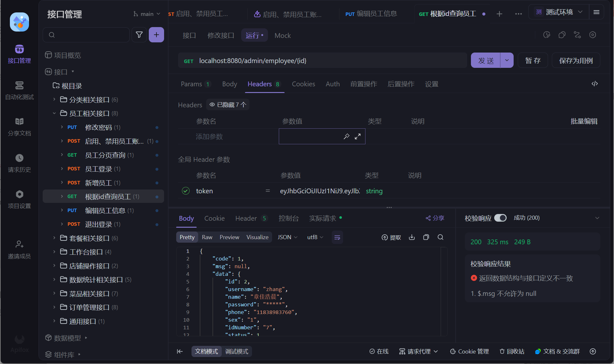
Task: Switch to the Cookies request tab
Action: point(303,84)
